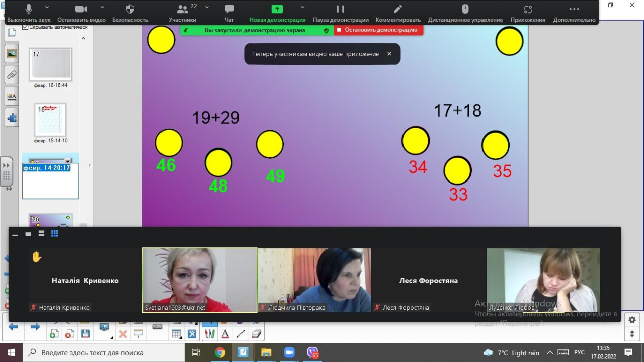The height and width of the screenshot is (362, 644).
Task: Go to previous page with blue left arrow
Action: point(14,327)
